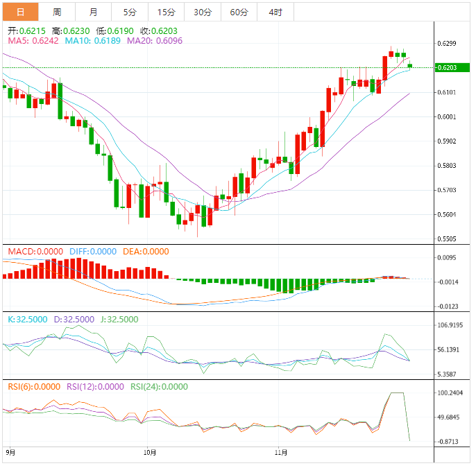Select the 日 daily chart tab
476x468 pixels.
pyautogui.click(x=20, y=12)
